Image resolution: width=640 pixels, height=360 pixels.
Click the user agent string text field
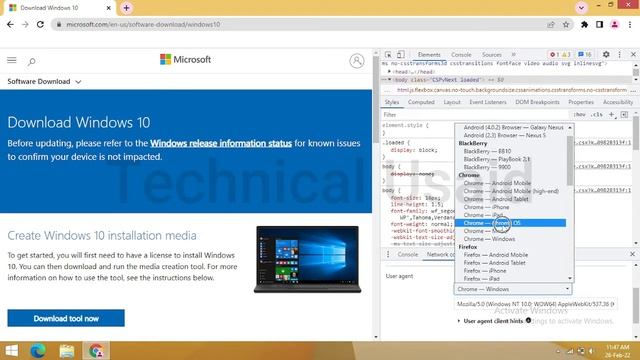(x=536, y=304)
